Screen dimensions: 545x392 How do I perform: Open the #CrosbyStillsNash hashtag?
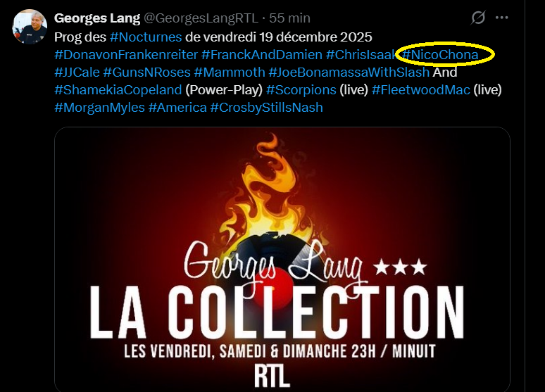pos(267,108)
